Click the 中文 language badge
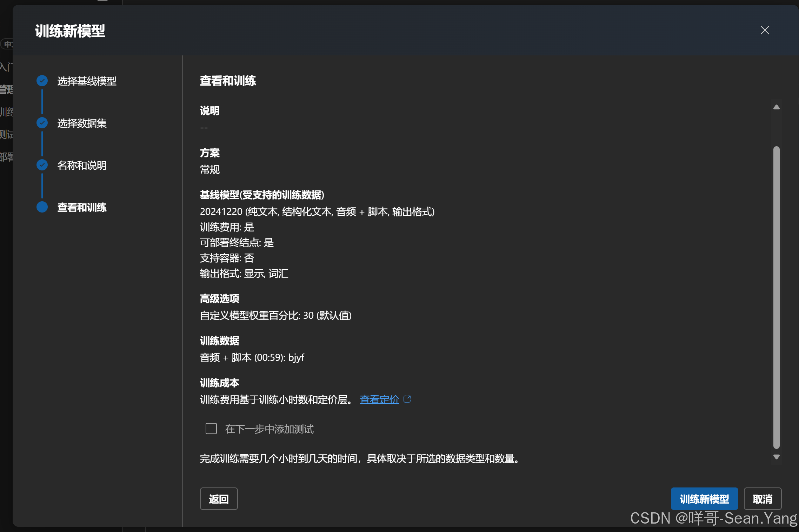Screen dimensions: 799x532 pos(8,44)
